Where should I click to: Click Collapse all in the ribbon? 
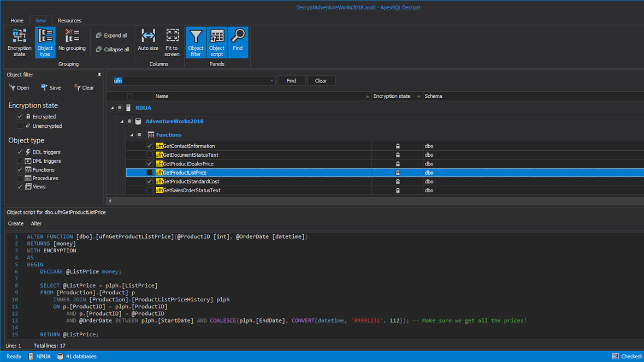[113, 49]
